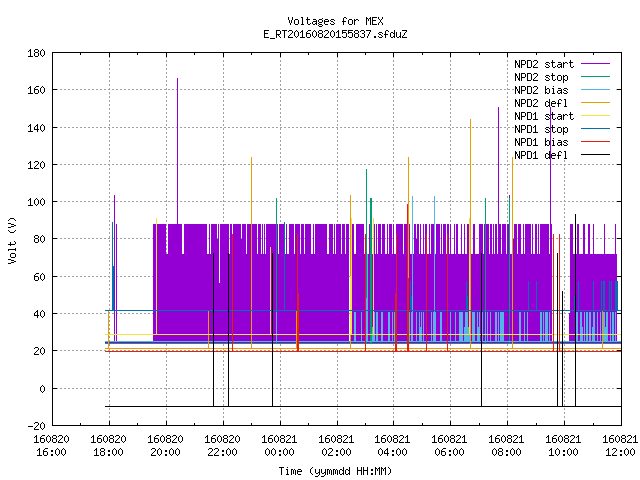Click the NPD1 start legend label

544,116
